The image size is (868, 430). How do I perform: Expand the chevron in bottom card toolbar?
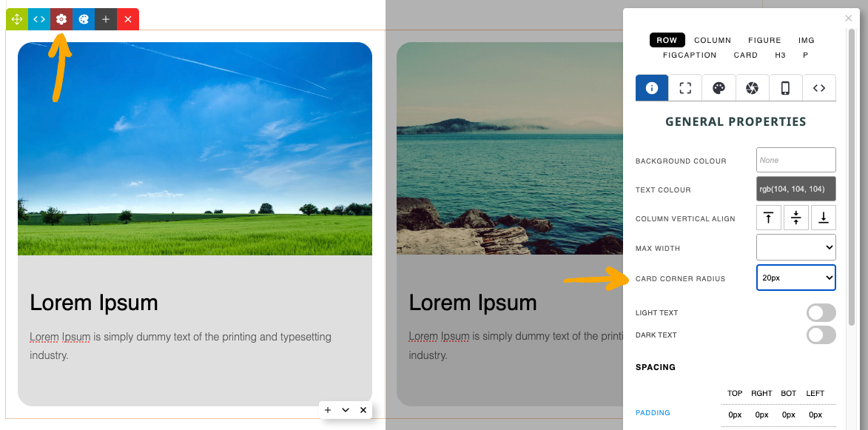(x=346, y=410)
